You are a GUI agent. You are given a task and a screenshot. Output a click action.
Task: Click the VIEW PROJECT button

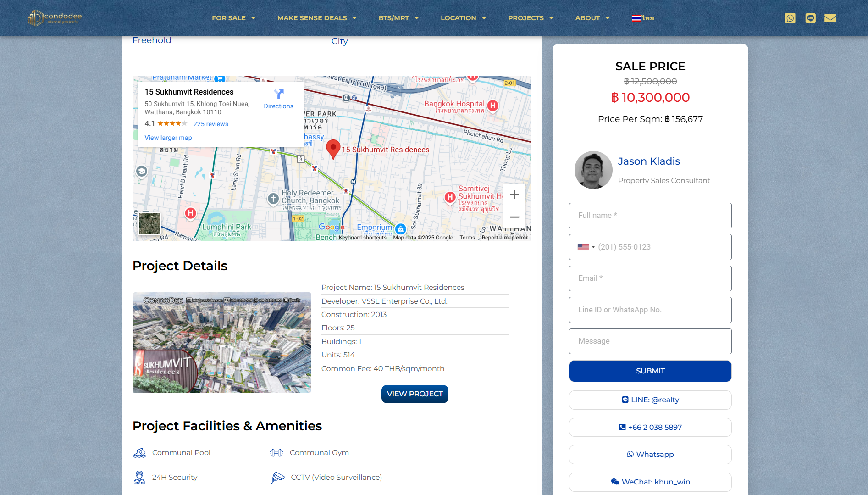(415, 394)
